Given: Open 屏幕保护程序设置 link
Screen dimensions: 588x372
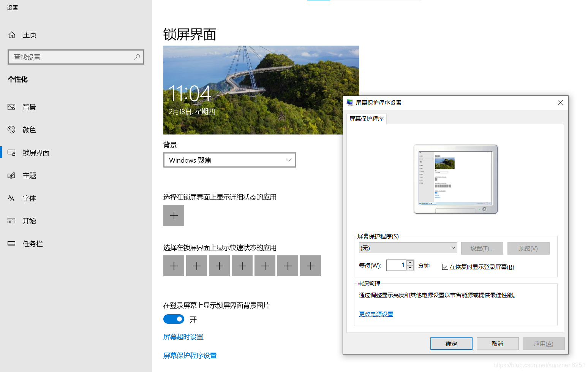Looking at the screenshot, I should point(190,356).
